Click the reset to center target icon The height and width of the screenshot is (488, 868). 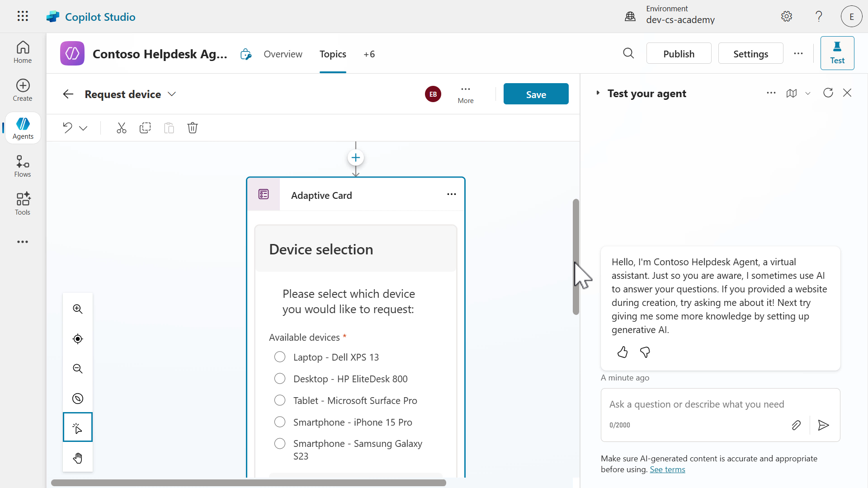click(x=78, y=339)
